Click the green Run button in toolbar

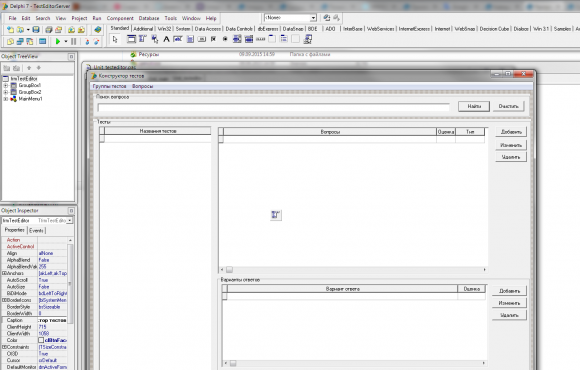pos(57,41)
